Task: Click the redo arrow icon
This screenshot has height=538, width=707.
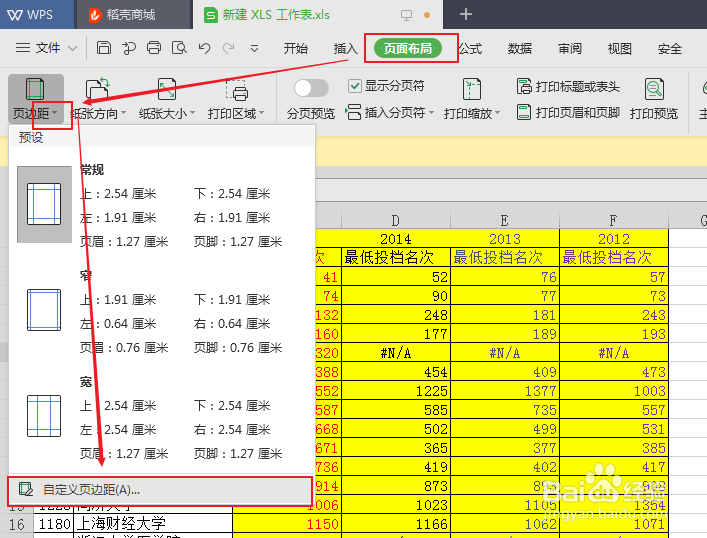Action: pyautogui.click(x=229, y=48)
